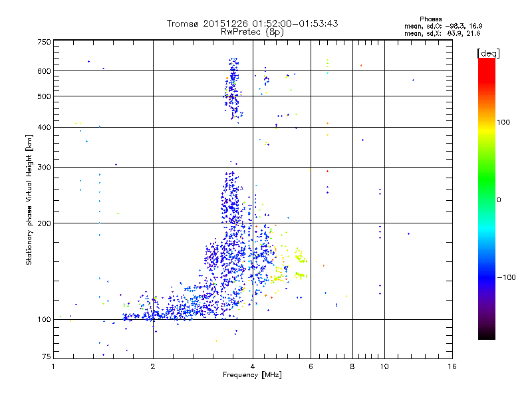Screen dimensions: 532x399
Task: Click x-axis tick label "8"
Action: pos(352,366)
